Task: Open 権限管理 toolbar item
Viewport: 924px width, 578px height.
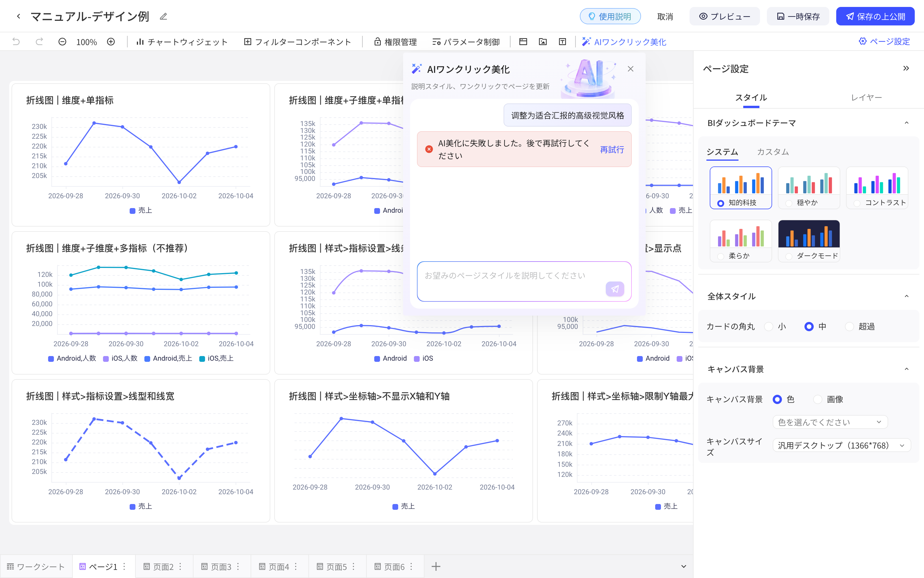Action: click(x=395, y=42)
